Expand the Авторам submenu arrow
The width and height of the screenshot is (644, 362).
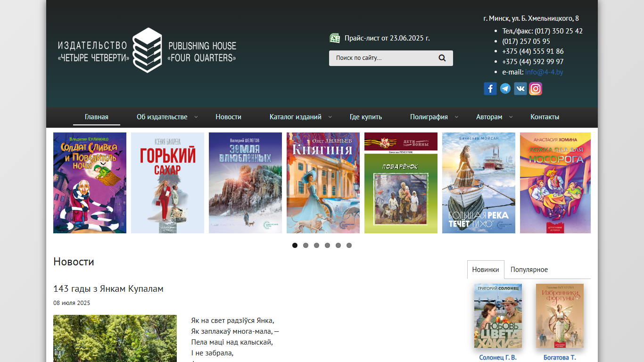pos(511,117)
